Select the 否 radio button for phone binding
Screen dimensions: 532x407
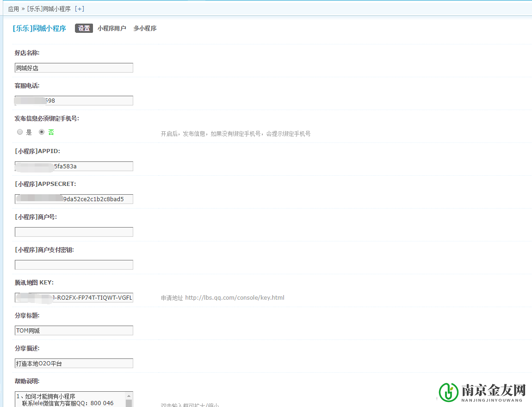[42, 132]
